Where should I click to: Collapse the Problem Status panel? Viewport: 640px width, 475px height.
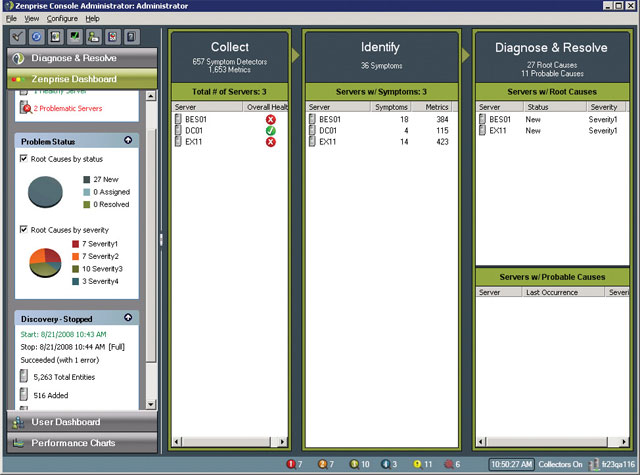(128, 140)
